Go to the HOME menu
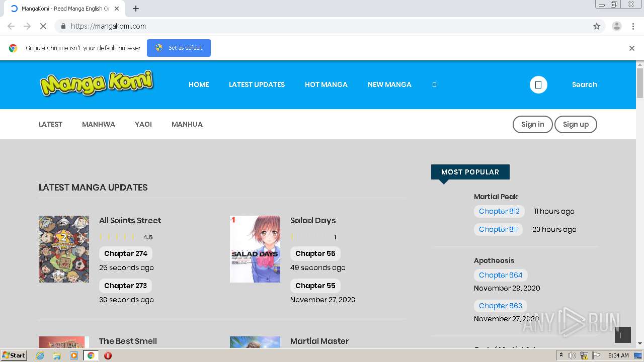This screenshot has height=362, width=644. pos(199,84)
